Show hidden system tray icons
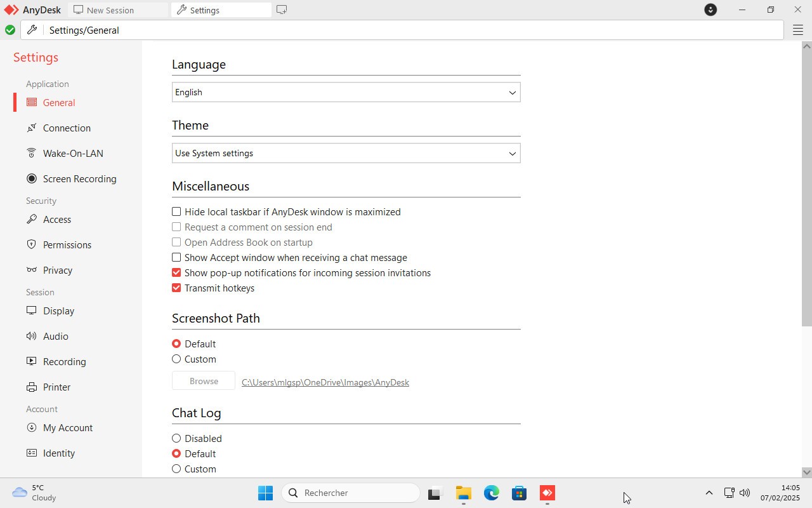 point(709,493)
